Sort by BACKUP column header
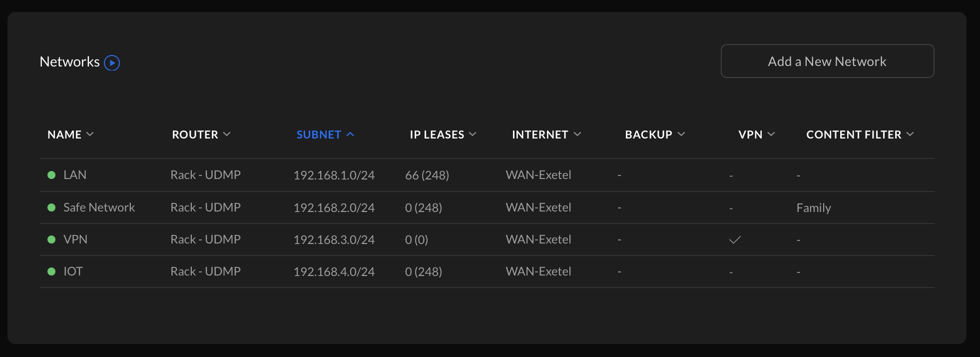Screen dimensions: 980x357 coord(655,134)
